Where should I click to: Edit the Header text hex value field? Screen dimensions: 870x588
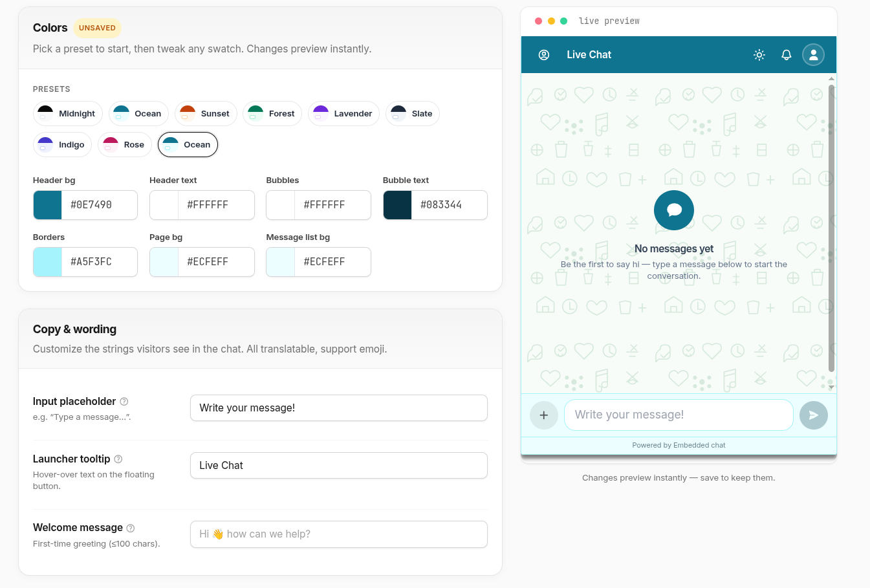pos(216,205)
